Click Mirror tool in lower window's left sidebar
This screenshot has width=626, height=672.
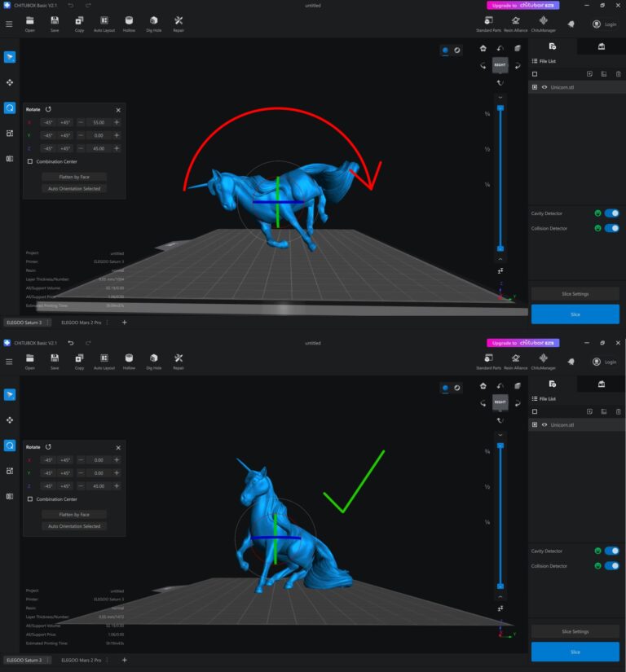point(10,495)
